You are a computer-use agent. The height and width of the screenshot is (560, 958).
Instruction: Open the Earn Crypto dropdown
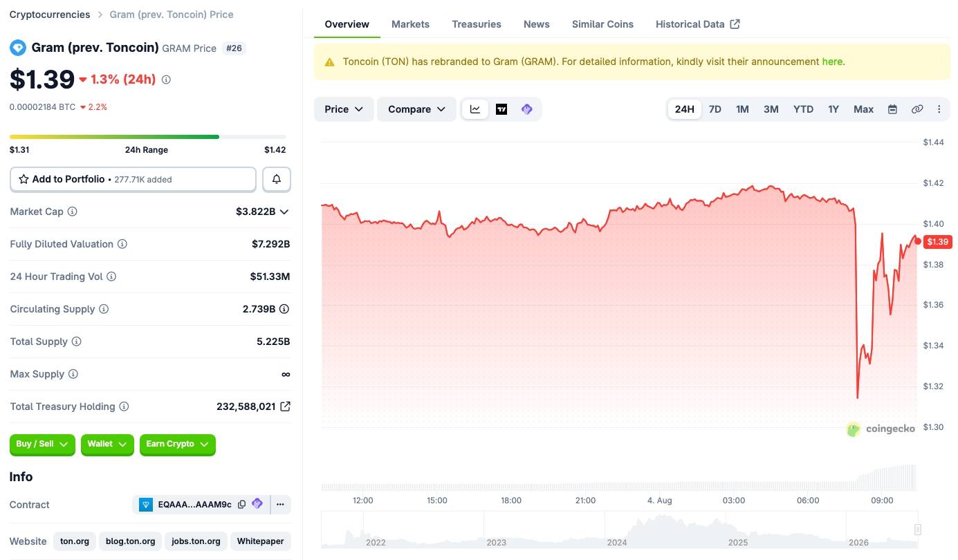(x=178, y=445)
